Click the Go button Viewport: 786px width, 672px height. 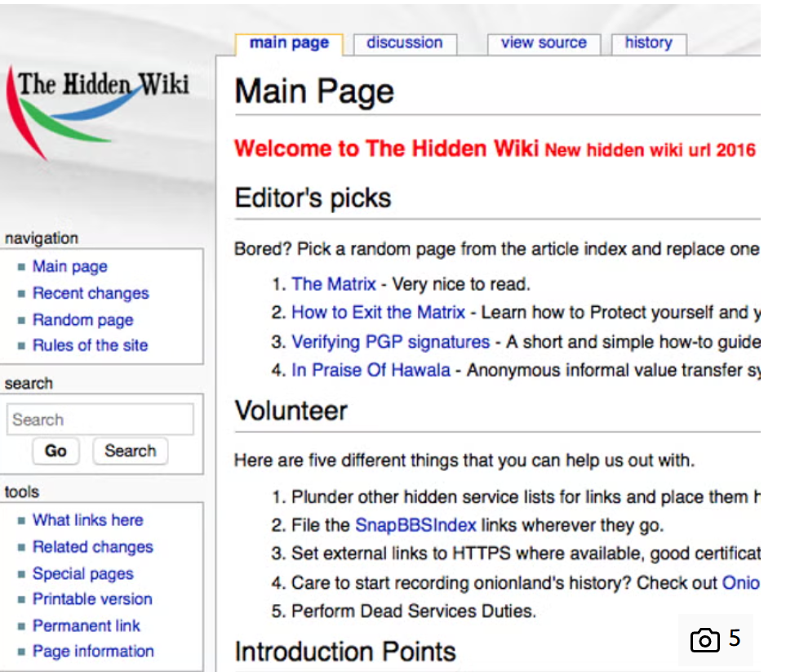pos(56,451)
